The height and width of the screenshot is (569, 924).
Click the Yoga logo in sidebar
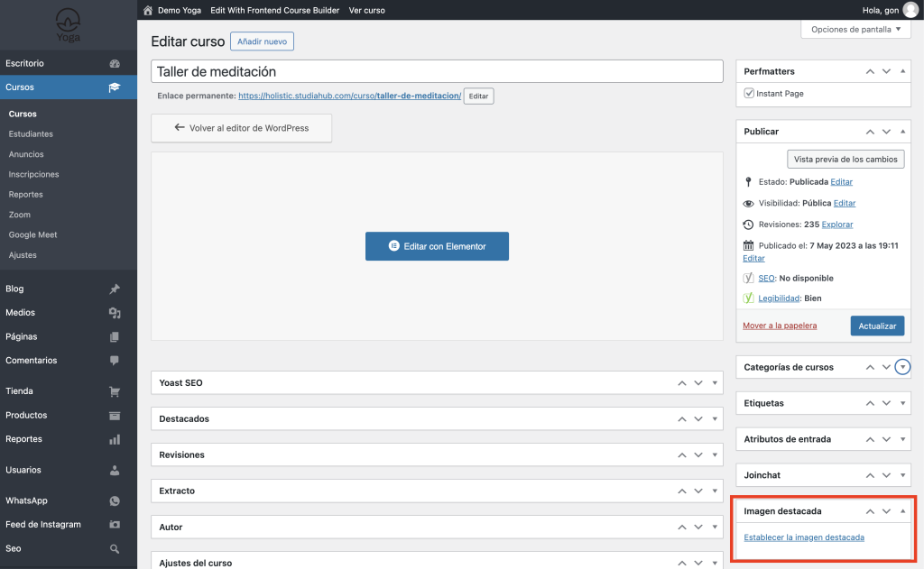pyautogui.click(x=68, y=24)
